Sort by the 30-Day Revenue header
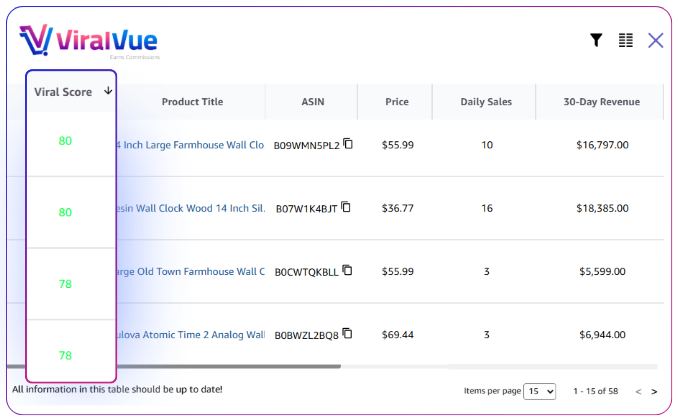This screenshot has height=417, width=678. (x=601, y=102)
